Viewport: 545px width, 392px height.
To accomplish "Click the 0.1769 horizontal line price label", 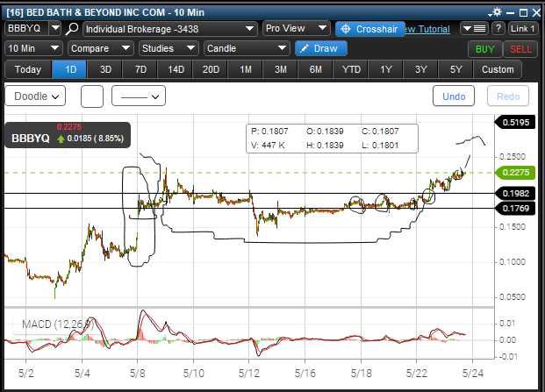I will point(515,209).
